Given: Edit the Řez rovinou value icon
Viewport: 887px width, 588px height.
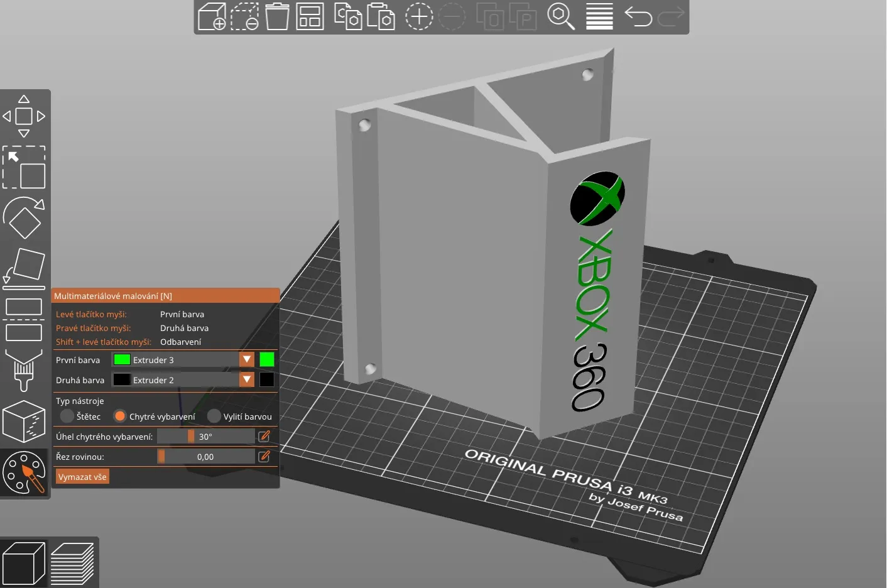Looking at the screenshot, I should [264, 457].
